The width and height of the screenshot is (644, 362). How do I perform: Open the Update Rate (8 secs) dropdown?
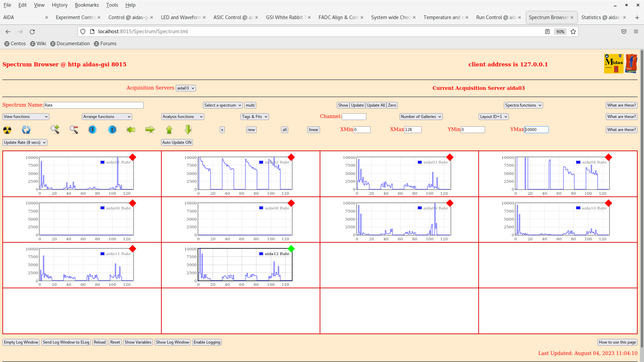[25, 142]
